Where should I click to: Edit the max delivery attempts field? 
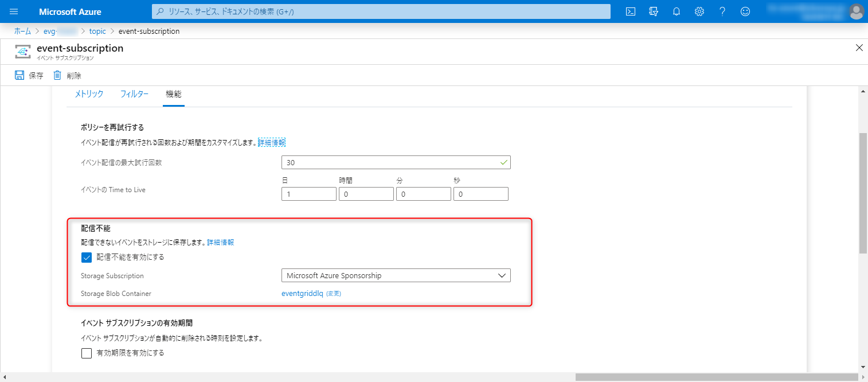[x=396, y=162]
